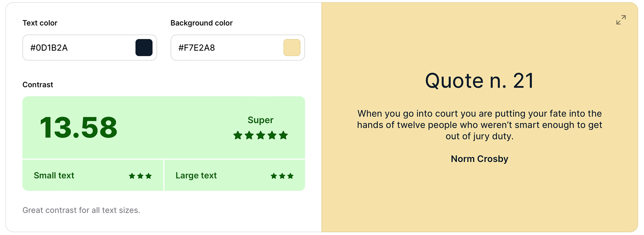Open the background color swatch picker
Image resolution: width=644 pixels, height=235 pixels.
point(292,48)
